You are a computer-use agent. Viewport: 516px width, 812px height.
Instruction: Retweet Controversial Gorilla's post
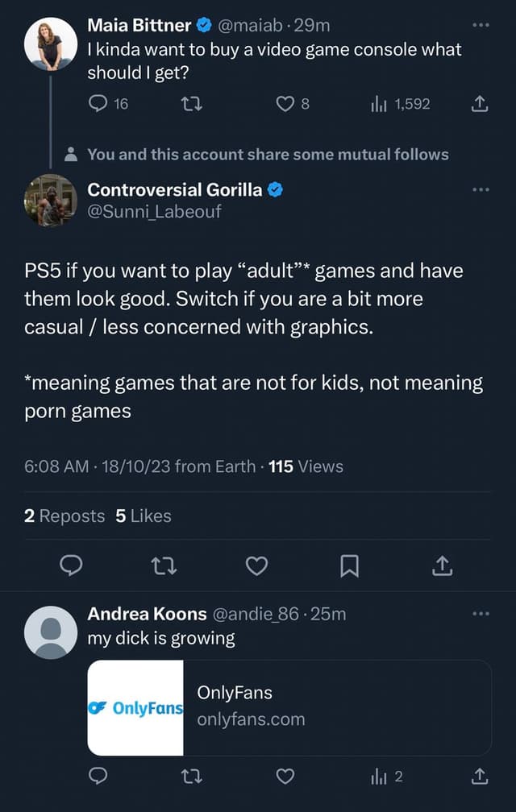(164, 566)
